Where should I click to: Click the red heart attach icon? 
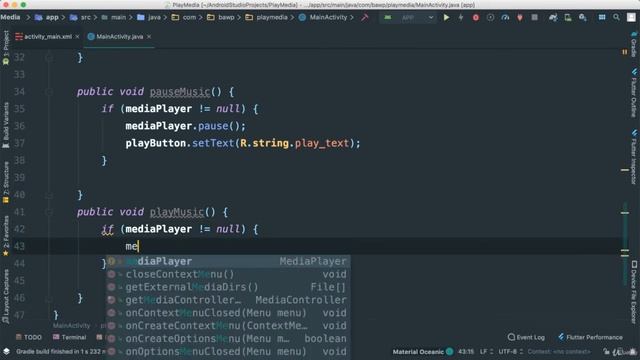click(x=520, y=18)
